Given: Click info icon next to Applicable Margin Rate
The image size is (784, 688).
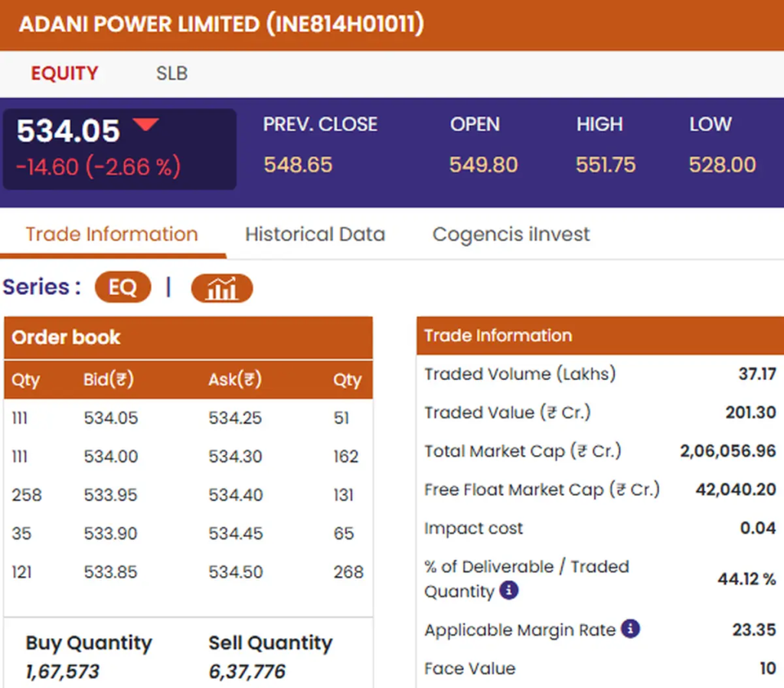Looking at the screenshot, I should pyautogui.click(x=630, y=629).
